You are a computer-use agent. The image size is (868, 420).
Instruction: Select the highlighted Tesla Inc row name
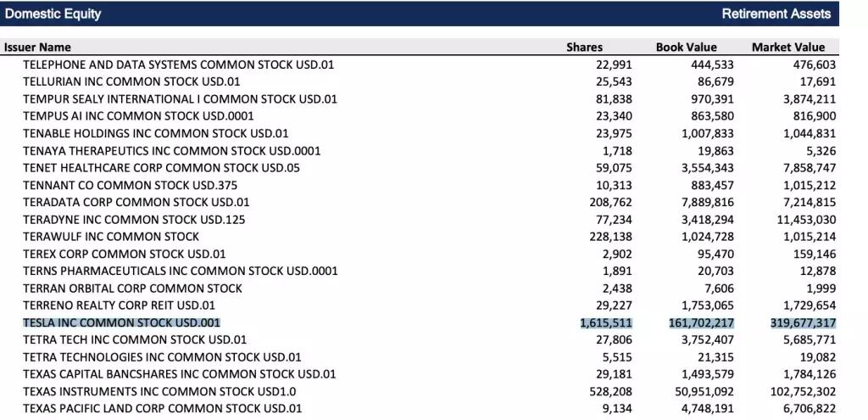(x=121, y=322)
